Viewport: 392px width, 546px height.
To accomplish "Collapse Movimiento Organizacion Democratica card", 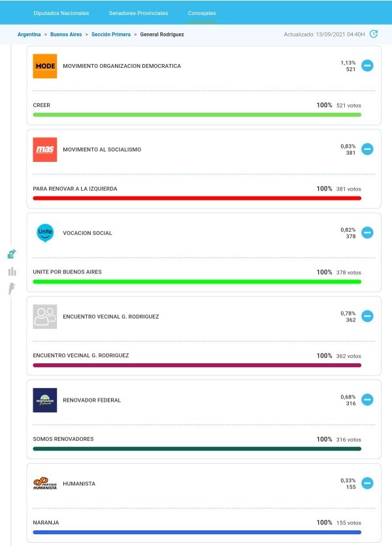I will (367, 65).
